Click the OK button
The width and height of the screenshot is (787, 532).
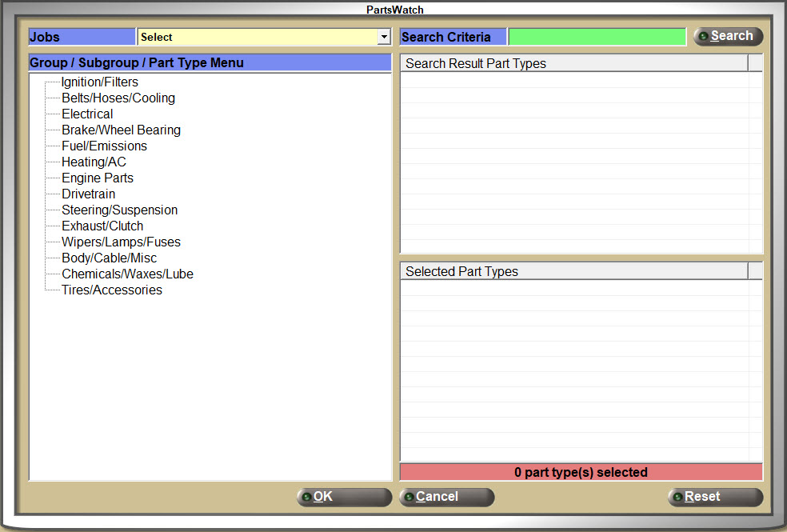tap(344, 497)
